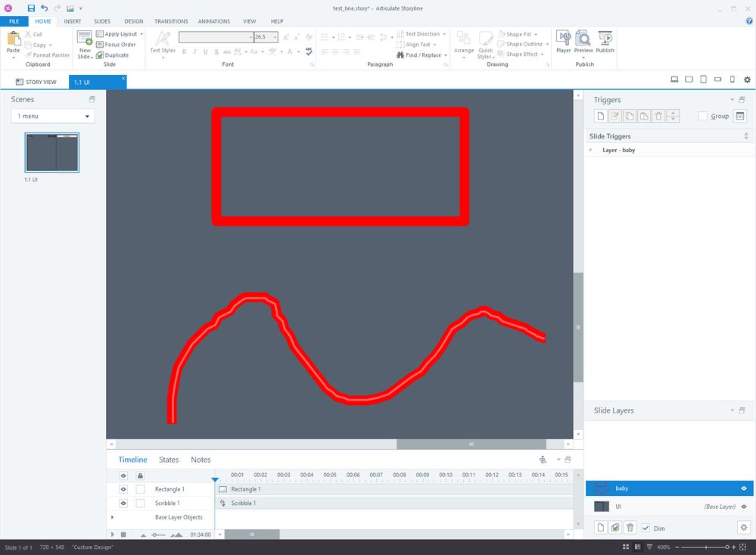Open the help question mark icon
The image size is (756, 555).
click(x=749, y=20)
